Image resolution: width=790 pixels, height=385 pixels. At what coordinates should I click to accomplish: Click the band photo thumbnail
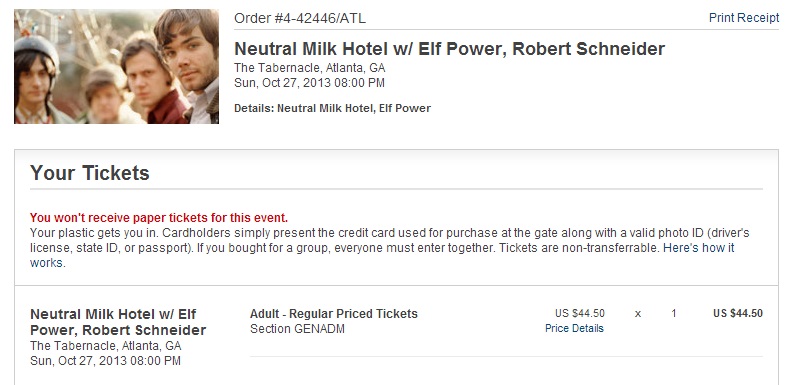pos(116,66)
